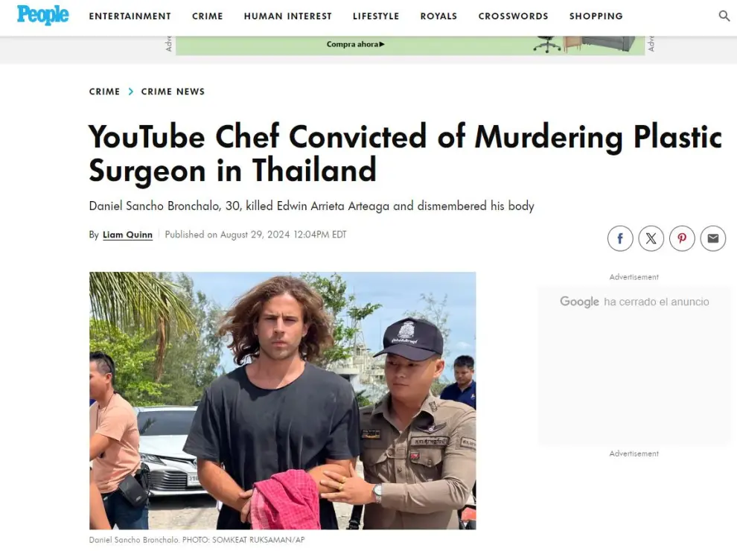Visit the Shopping section
The height and width of the screenshot is (560, 737).
[x=596, y=16]
